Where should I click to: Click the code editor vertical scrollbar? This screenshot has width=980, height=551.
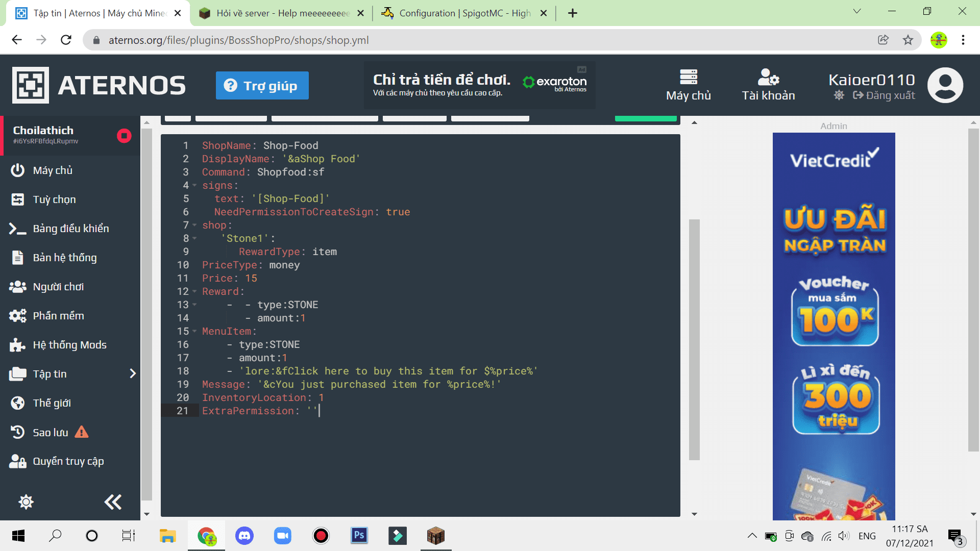[694, 339]
